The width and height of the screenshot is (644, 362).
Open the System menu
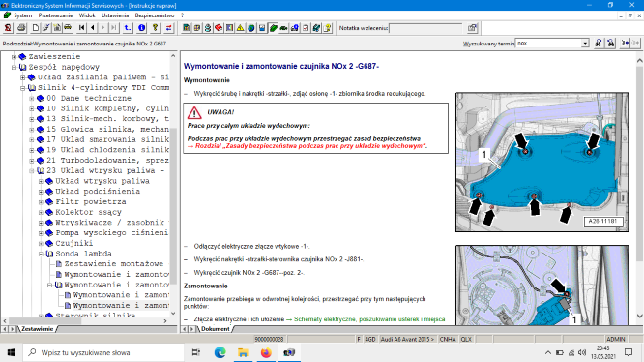tap(22, 15)
